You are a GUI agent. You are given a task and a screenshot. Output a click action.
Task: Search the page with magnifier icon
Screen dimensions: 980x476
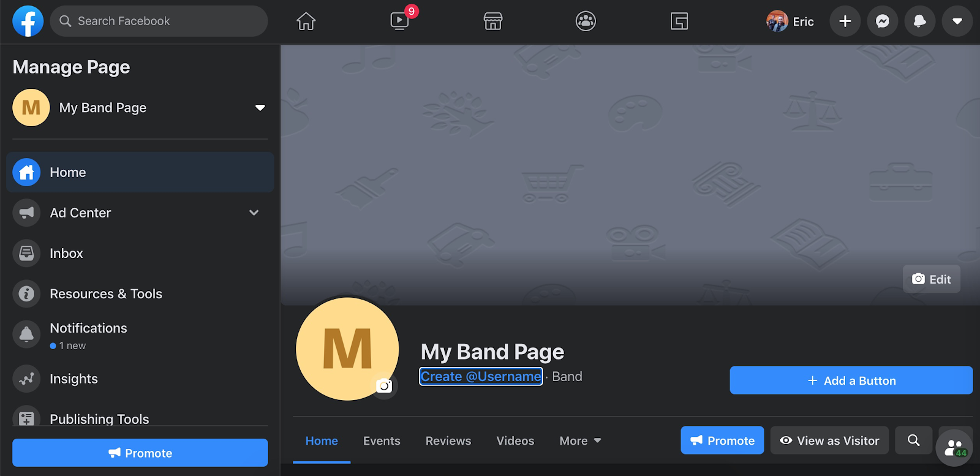914,440
